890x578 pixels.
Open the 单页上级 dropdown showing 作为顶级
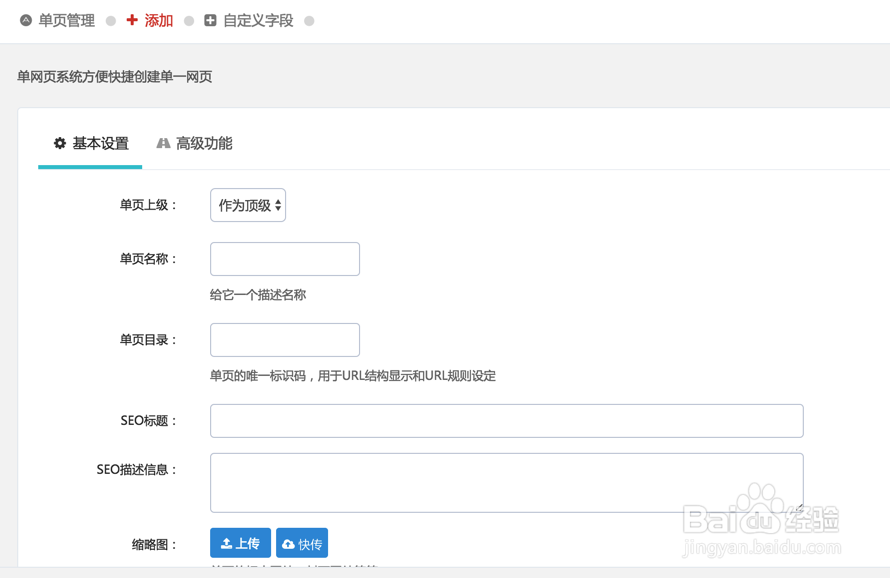(x=247, y=204)
